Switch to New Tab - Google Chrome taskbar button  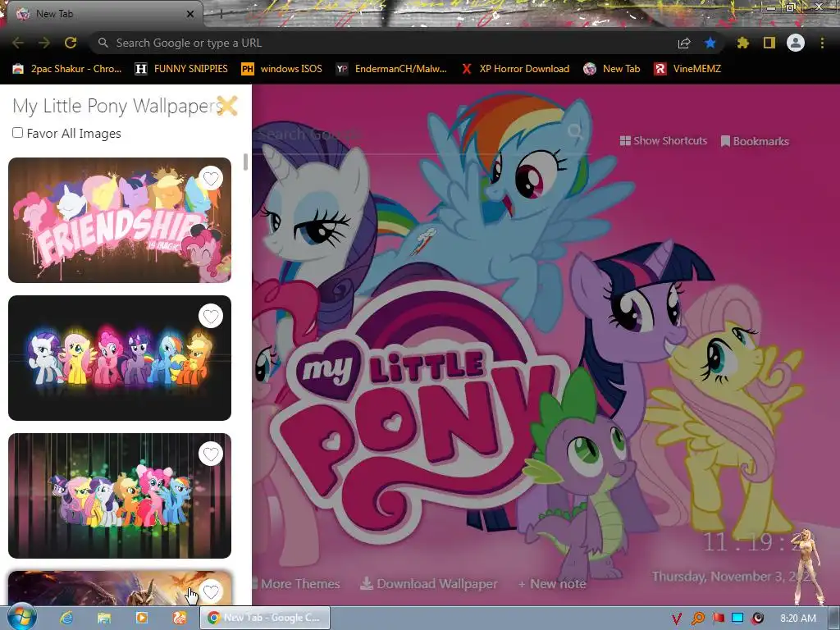265,618
